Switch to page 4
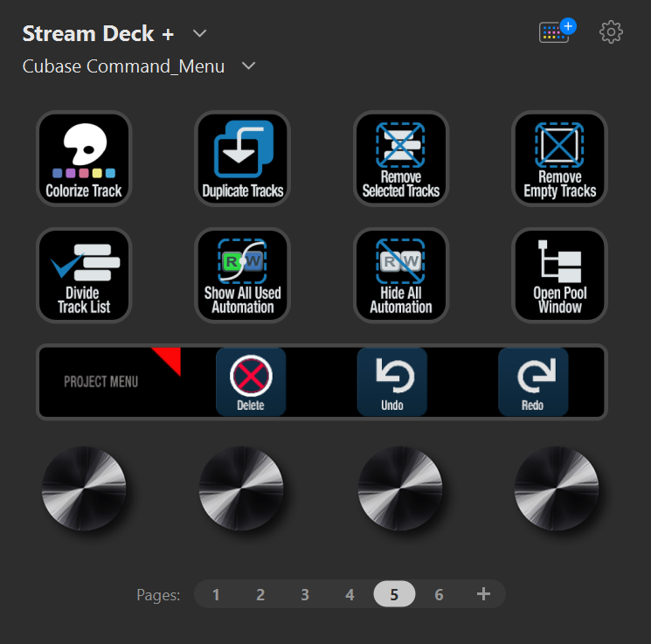 coord(350,594)
